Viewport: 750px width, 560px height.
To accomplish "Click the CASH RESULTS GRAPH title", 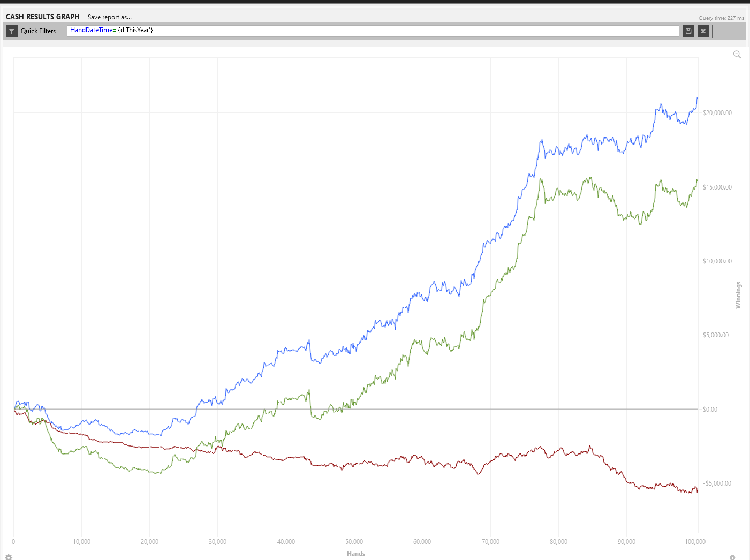I will [43, 17].
